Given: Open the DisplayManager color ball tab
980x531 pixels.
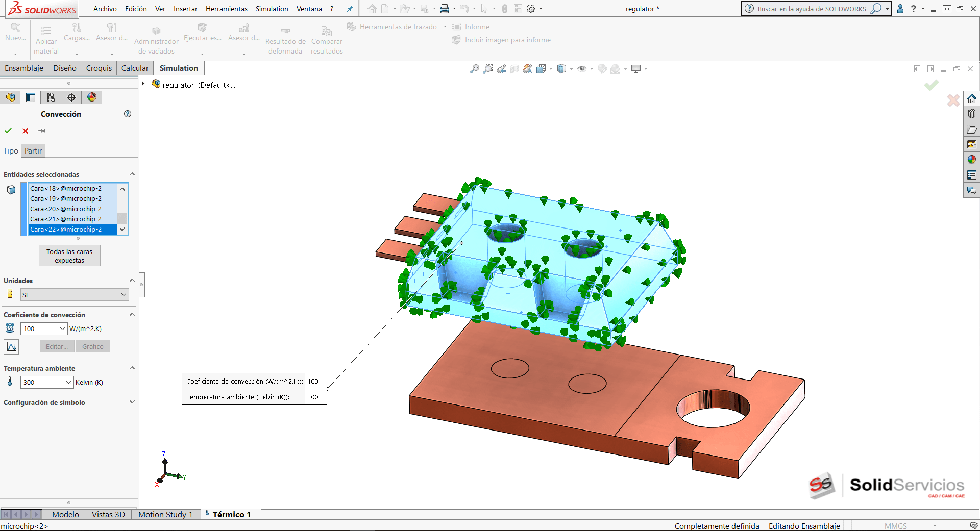Looking at the screenshot, I should [92, 97].
